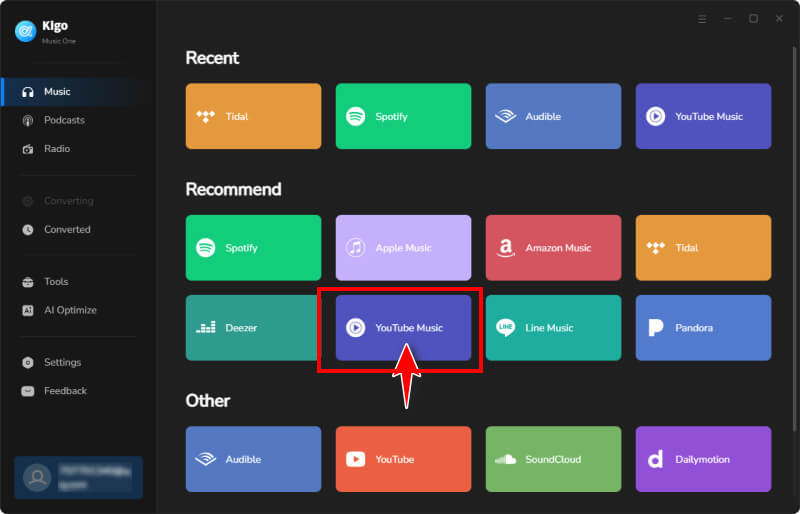800x514 pixels.
Task: Click the Deezer equalizer icon
Action: click(x=206, y=327)
